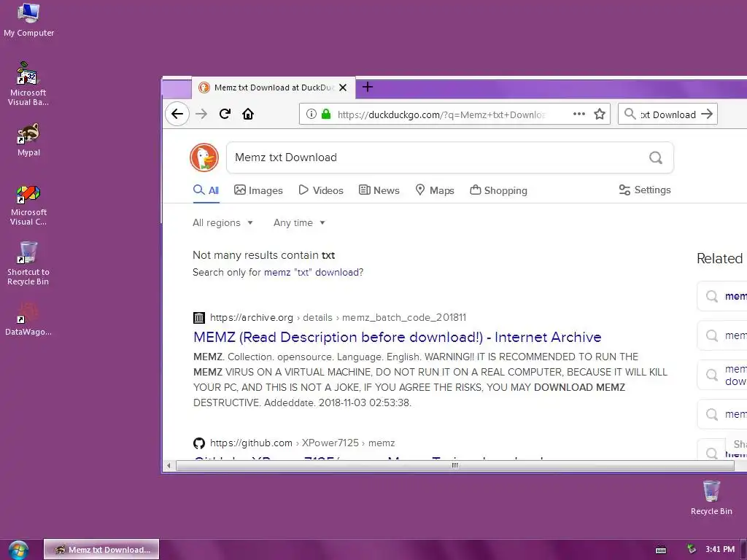
Task: Open Microsoft Visual C++ shortcut
Action: click(28, 205)
